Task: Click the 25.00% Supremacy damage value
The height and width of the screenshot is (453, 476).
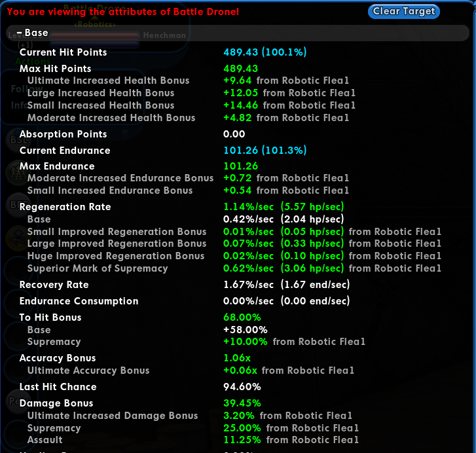Action: pyautogui.click(x=242, y=428)
